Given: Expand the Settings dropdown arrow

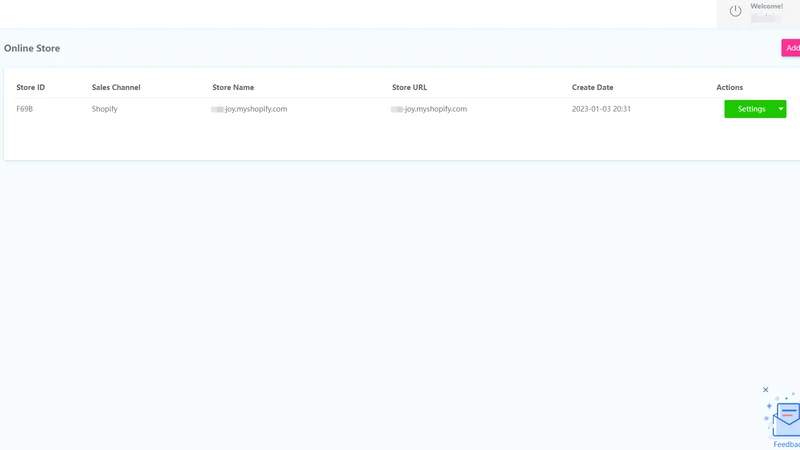Looking at the screenshot, I should pyautogui.click(x=781, y=109).
